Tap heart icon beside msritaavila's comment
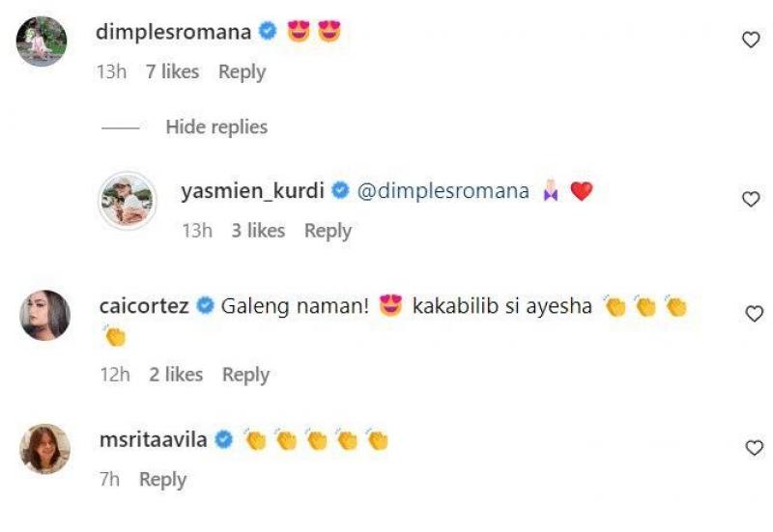This screenshot has height=532, width=773. (755, 448)
